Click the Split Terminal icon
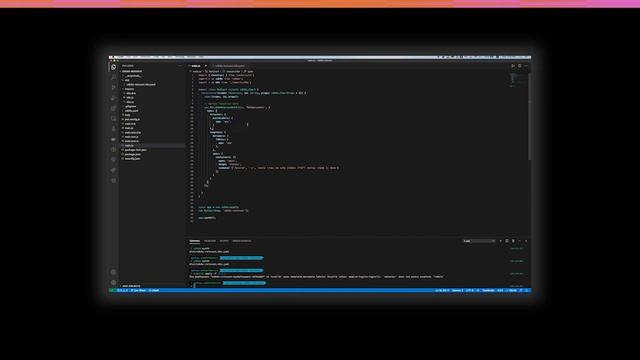This screenshot has width=640, height=360. pyautogui.click(x=507, y=241)
